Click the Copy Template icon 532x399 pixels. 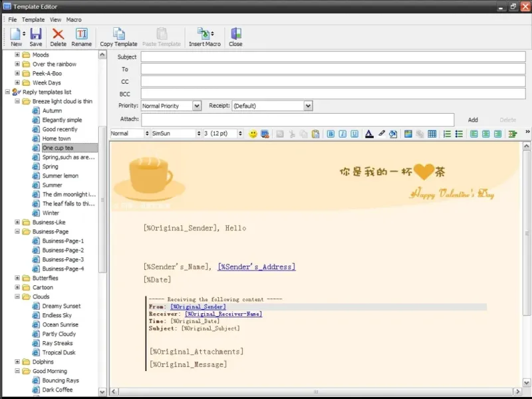(118, 35)
